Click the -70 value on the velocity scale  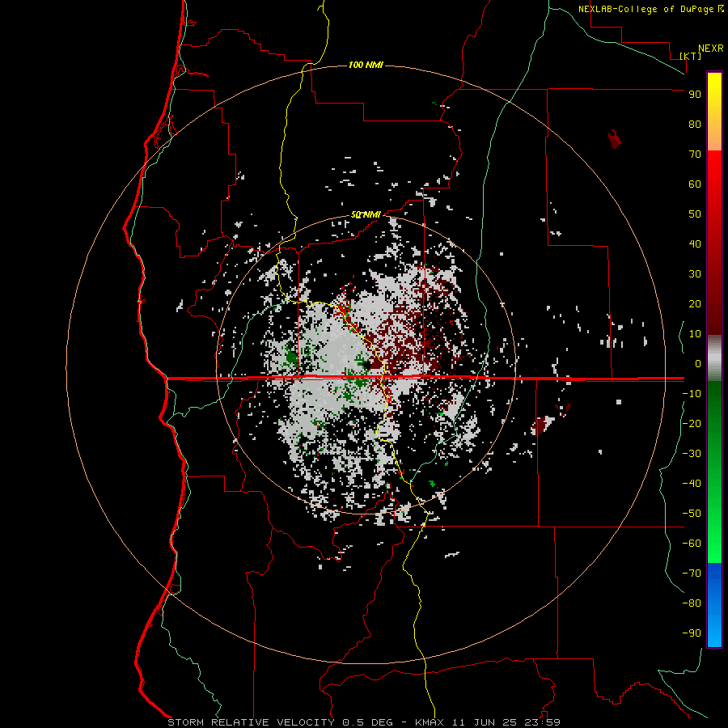(692, 574)
